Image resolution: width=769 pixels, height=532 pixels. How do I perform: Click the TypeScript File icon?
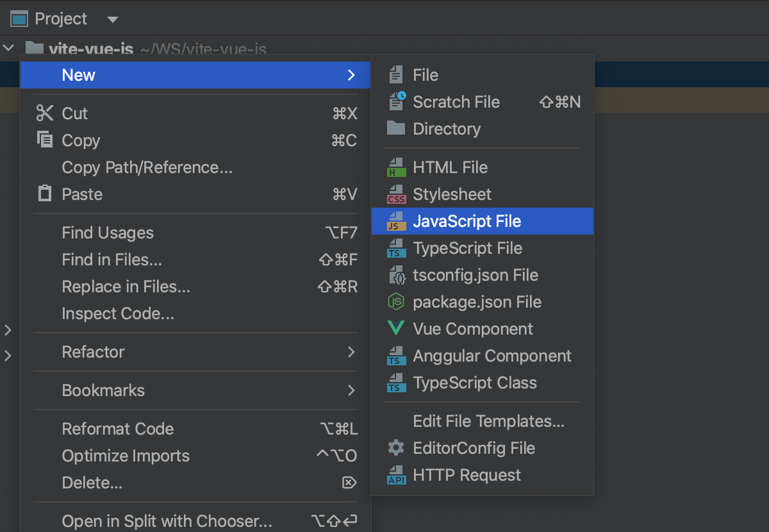pos(396,248)
